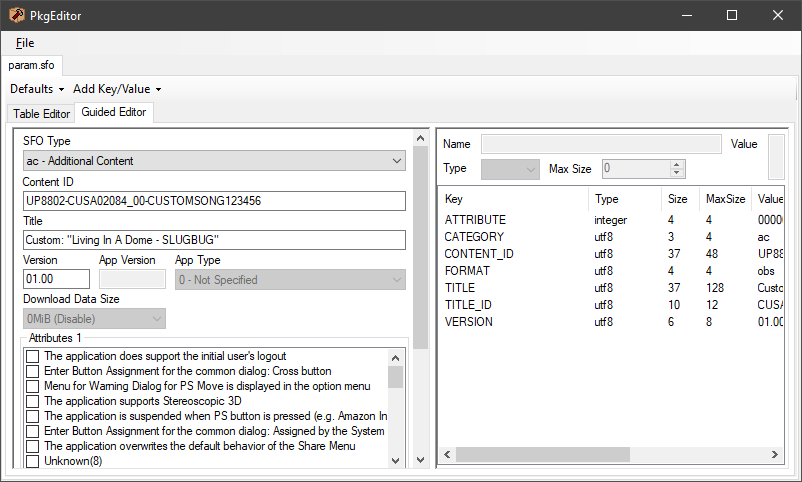Click into the Content ID text field
The height and width of the screenshot is (482, 802).
point(214,201)
